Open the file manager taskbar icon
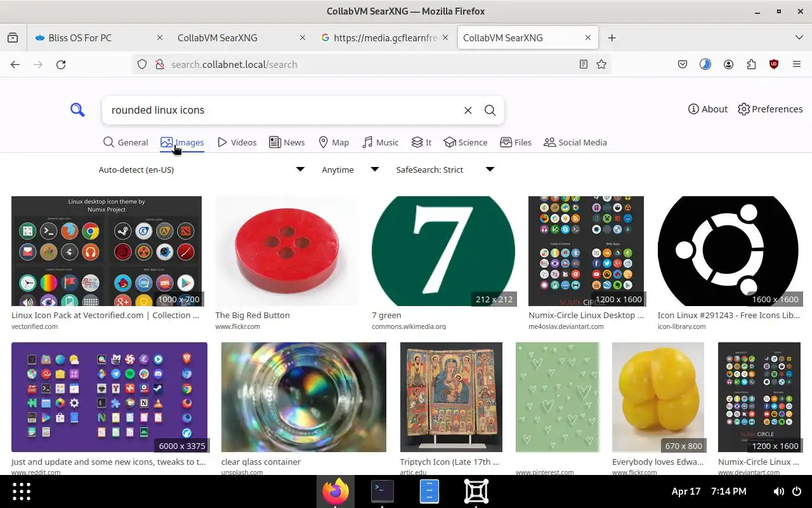812x508 pixels. click(x=429, y=491)
